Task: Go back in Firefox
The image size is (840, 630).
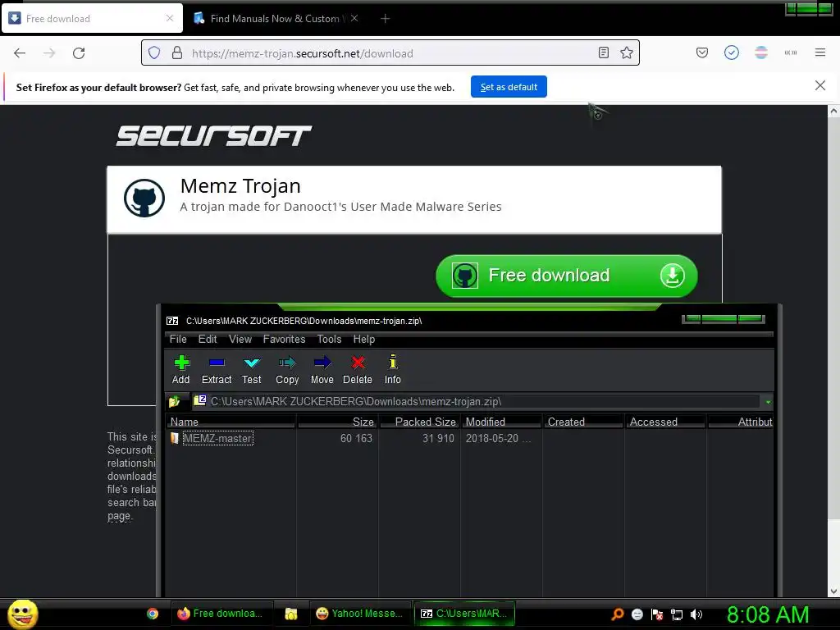Action: click(x=20, y=52)
